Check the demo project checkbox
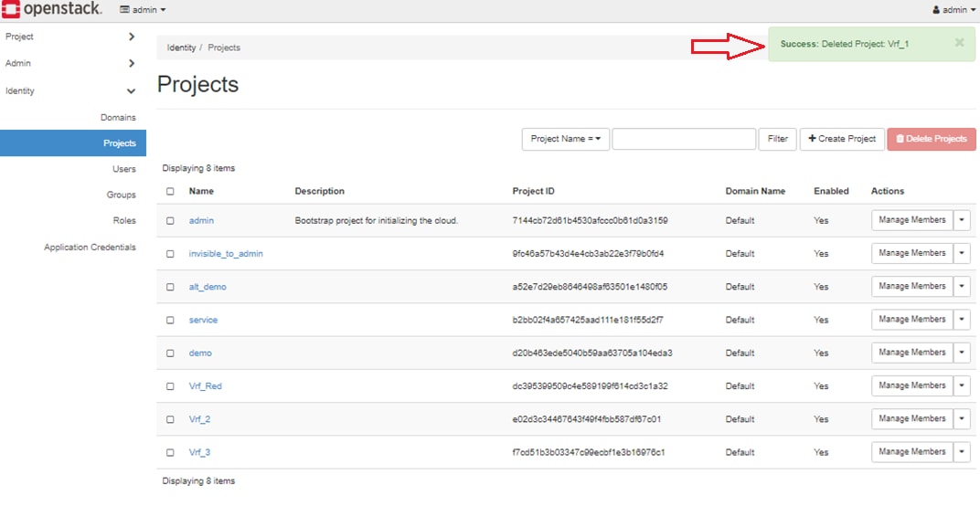The width and height of the screenshot is (980, 517). [x=170, y=353]
